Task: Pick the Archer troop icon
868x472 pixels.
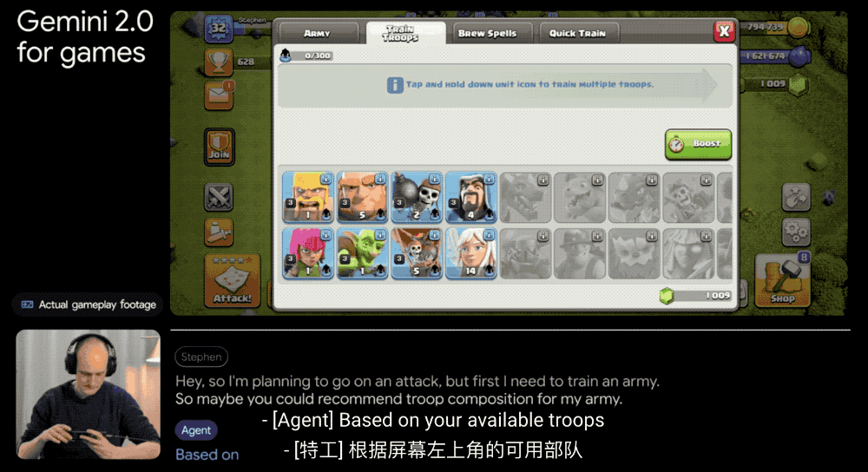Action: coord(308,252)
